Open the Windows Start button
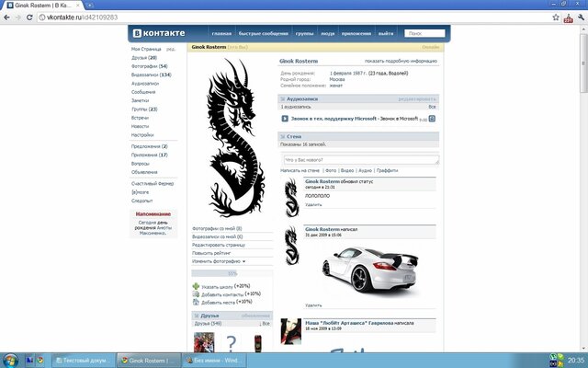 [10, 361]
